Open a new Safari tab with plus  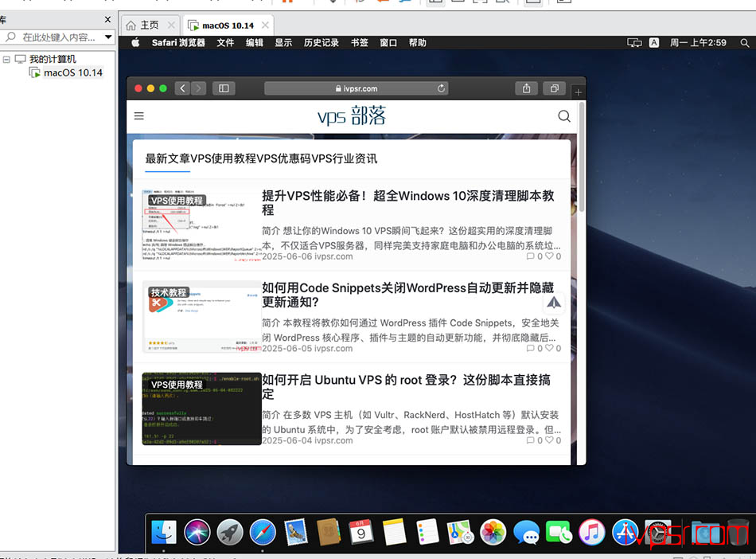(578, 92)
